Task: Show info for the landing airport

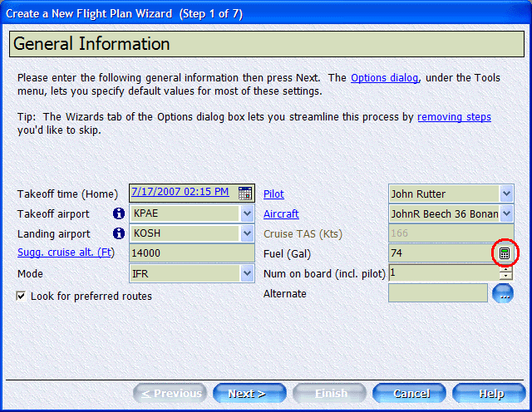Action: tap(119, 233)
